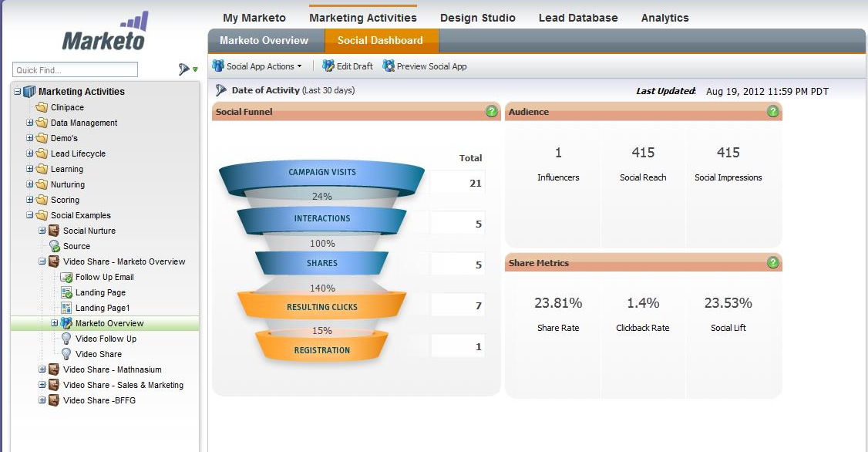Click the Source campaign icon
The width and height of the screenshot is (868, 452).
click(54, 246)
